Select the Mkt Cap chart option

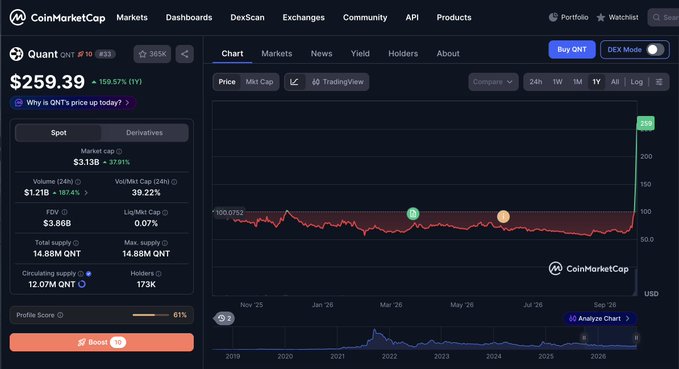[x=259, y=82]
